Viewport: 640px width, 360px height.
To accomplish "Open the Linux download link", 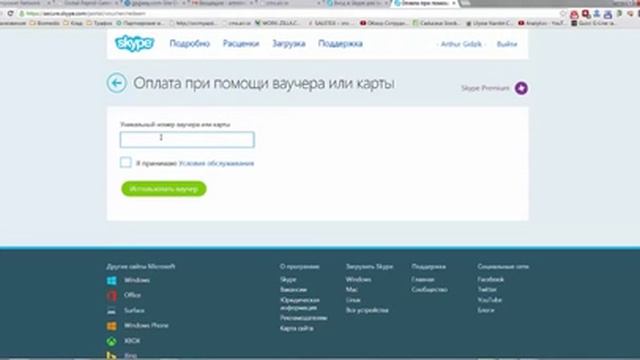I will pyautogui.click(x=353, y=300).
